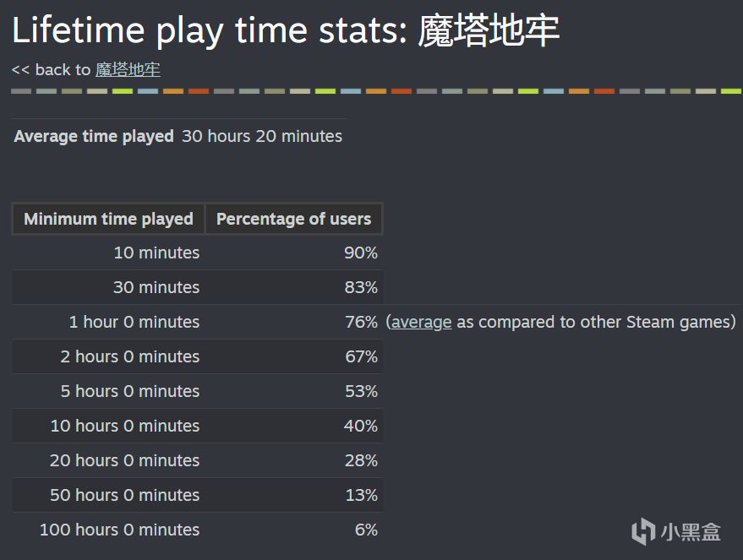The image size is (743, 560).
Task: Click the 90% percentage value
Action: click(x=361, y=253)
